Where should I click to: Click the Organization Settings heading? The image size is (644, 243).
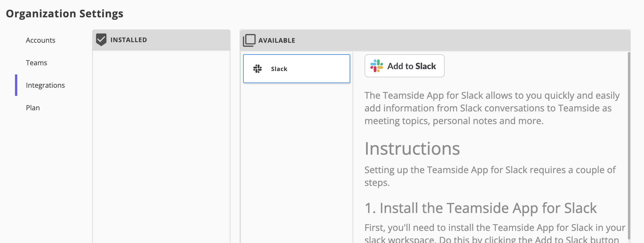click(x=65, y=14)
